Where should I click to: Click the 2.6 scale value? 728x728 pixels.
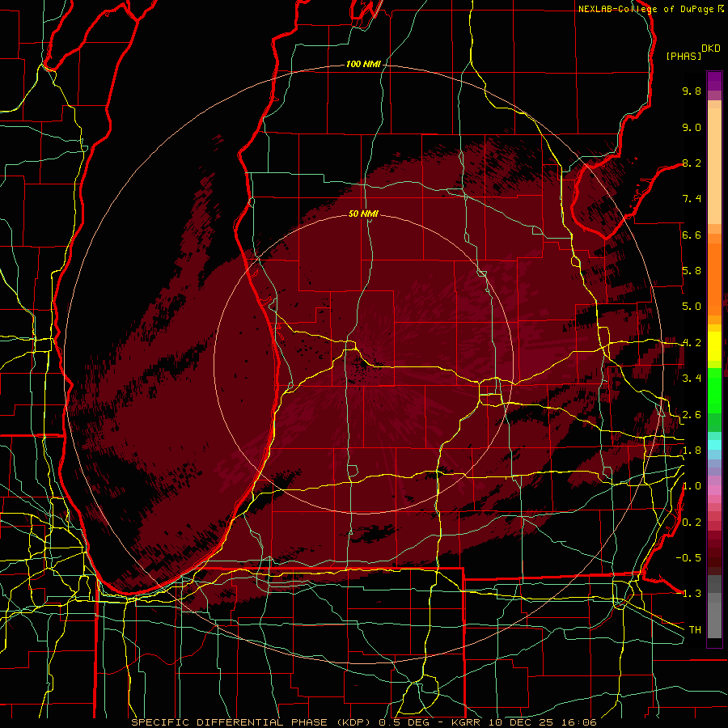pyautogui.click(x=692, y=415)
